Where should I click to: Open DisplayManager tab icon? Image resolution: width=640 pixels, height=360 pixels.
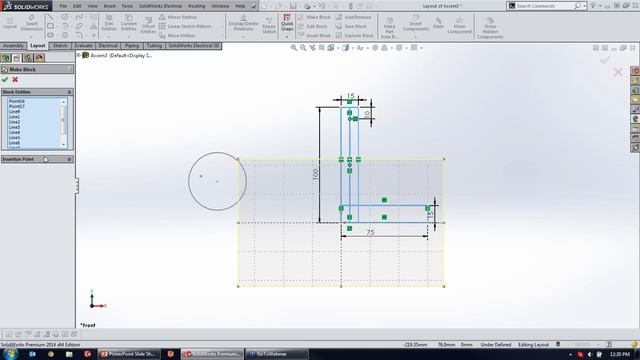[40, 58]
